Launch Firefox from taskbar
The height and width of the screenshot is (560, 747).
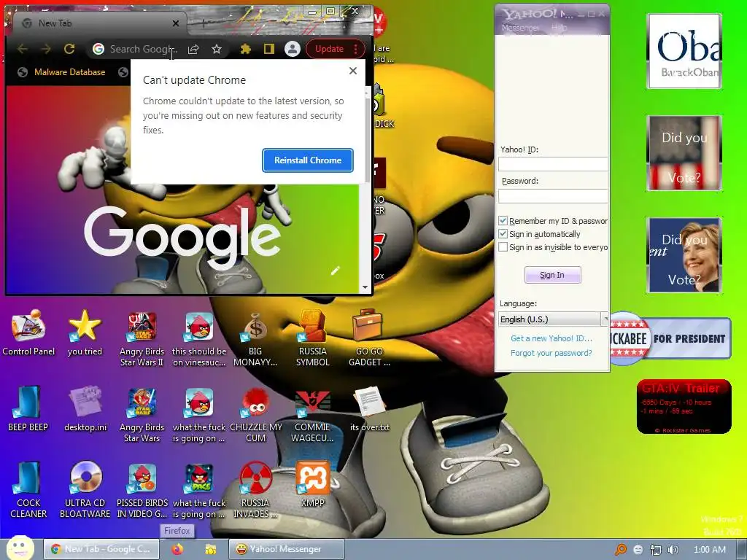tap(177, 549)
